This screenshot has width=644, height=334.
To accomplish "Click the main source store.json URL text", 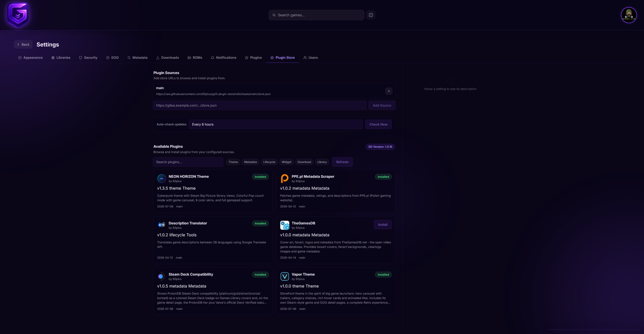I will click(213, 94).
